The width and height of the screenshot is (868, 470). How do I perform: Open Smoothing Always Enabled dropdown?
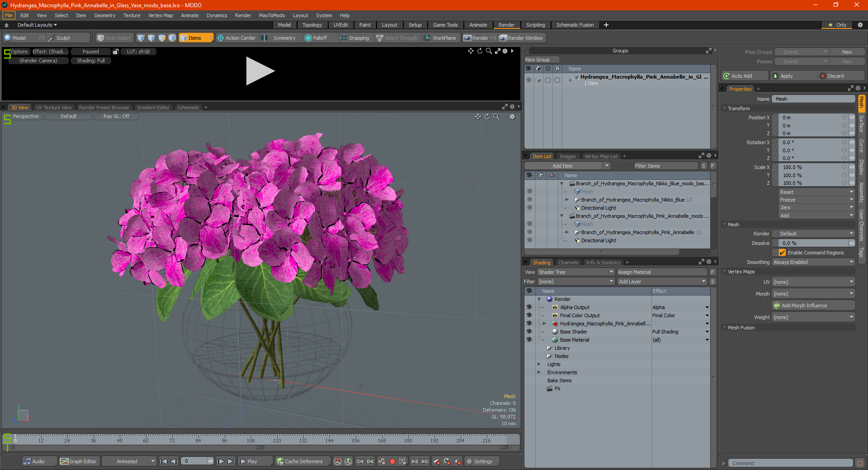point(813,262)
